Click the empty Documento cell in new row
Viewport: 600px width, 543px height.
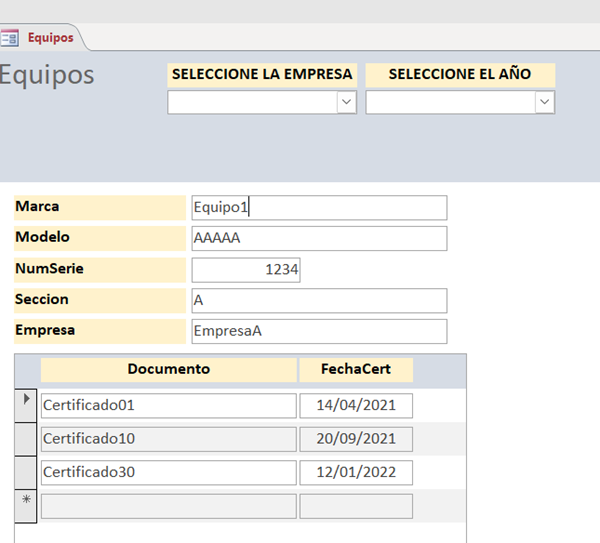coord(168,506)
